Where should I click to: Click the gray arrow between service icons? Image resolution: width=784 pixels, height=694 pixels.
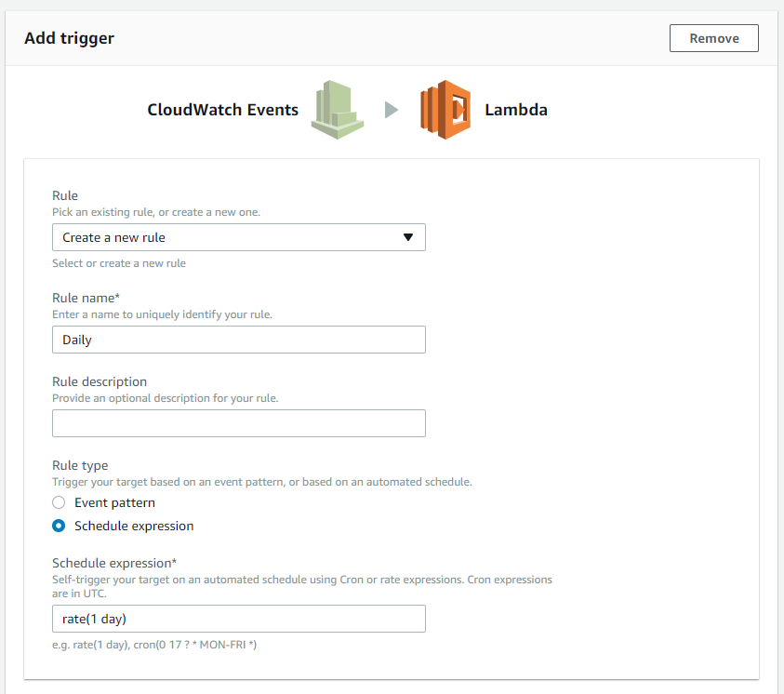click(x=392, y=110)
